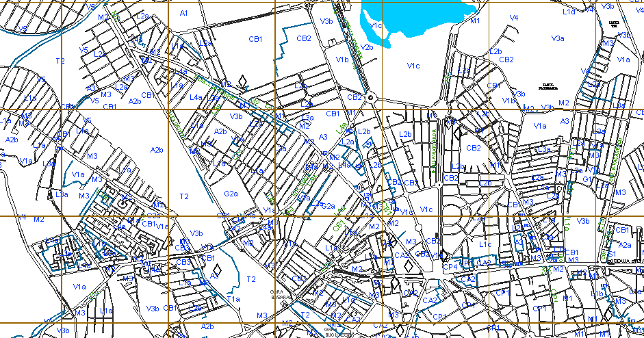This screenshot has width=644, height=338.
Task: Click the CB2 label beside the roundabout
Action: click(355, 97)
